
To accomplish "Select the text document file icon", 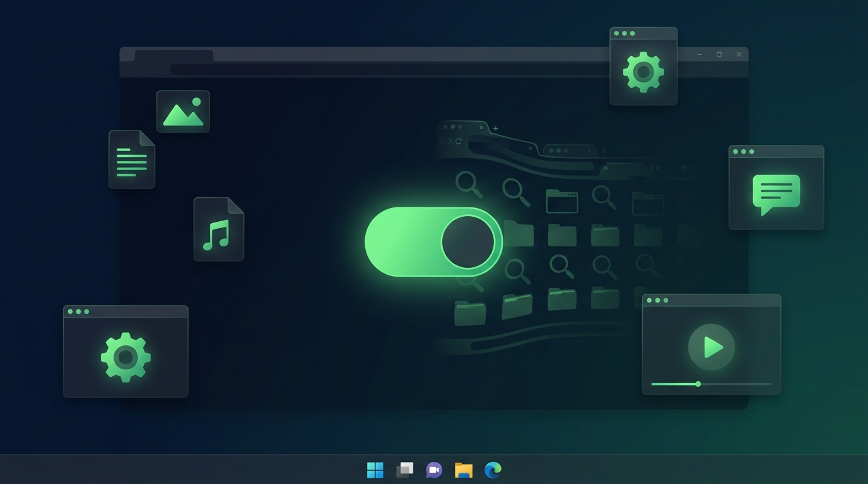I will coord(132,159).
